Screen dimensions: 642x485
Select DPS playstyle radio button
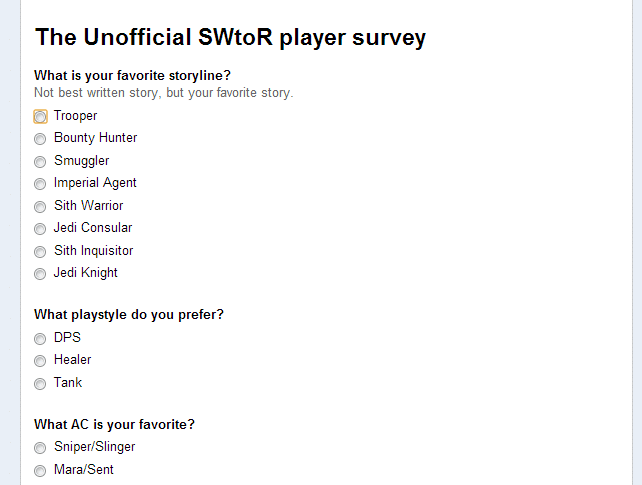pyautogui.click(x=40, y=339)
